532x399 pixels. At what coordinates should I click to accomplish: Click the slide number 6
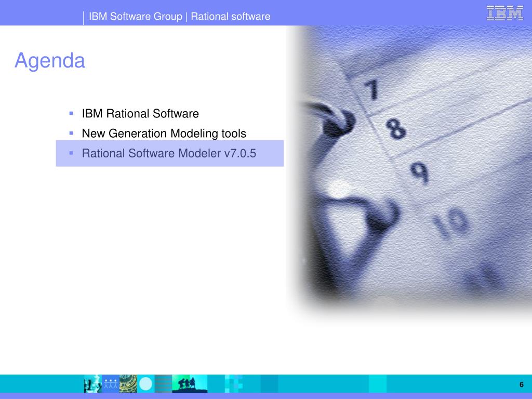(x=522, y=384)
